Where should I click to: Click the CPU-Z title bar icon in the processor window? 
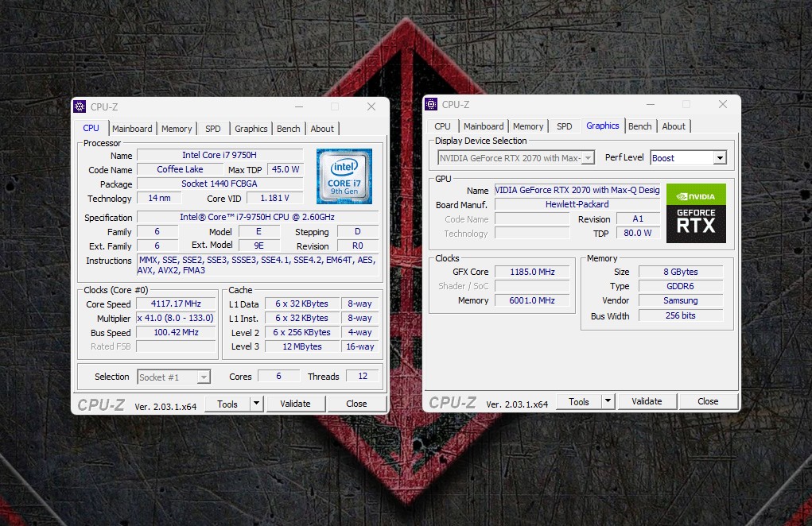coord(80,106)
